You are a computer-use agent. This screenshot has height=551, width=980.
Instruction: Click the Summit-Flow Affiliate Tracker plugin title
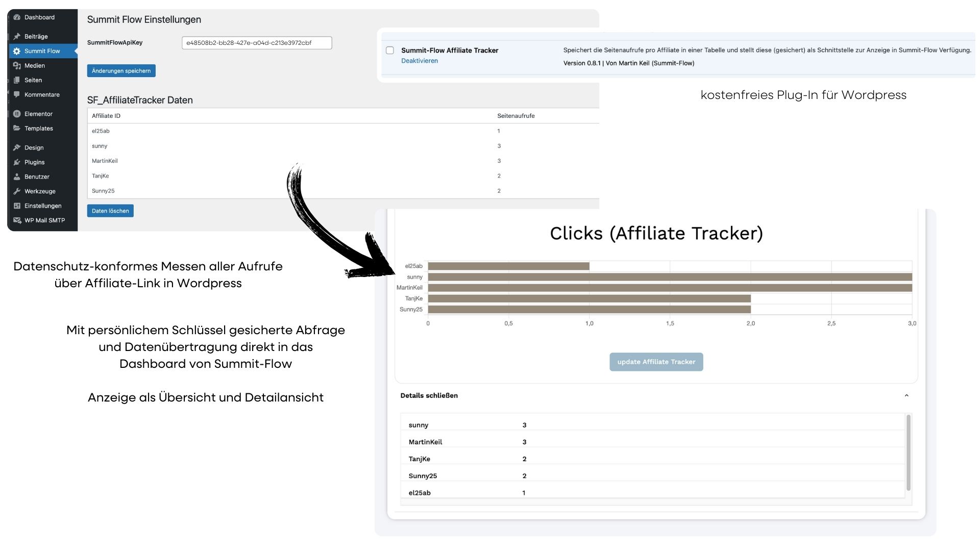click(x=450, y=51)
